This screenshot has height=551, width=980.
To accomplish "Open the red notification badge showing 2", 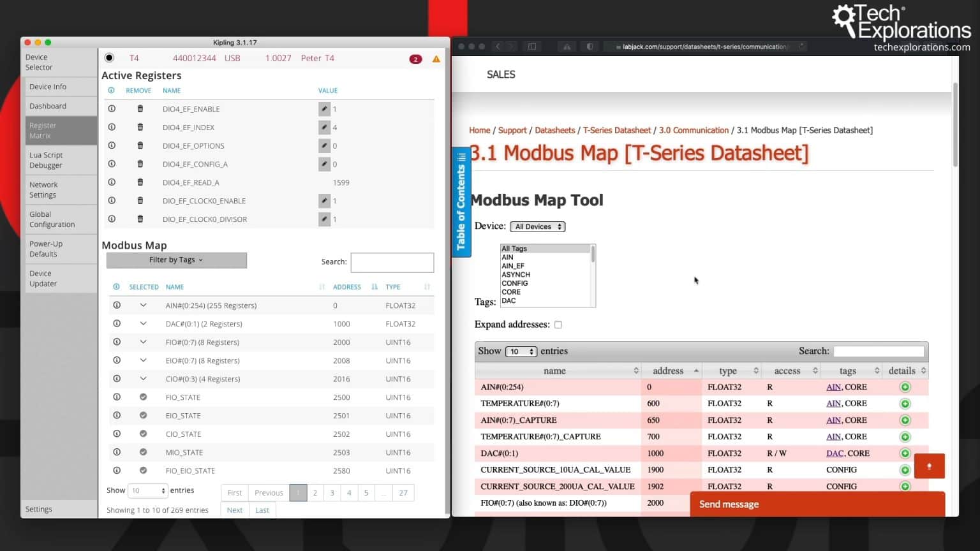I will click(415, 59).
